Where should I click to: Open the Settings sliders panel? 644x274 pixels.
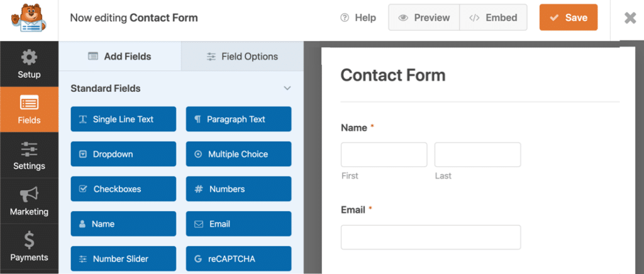click(29, 156)
